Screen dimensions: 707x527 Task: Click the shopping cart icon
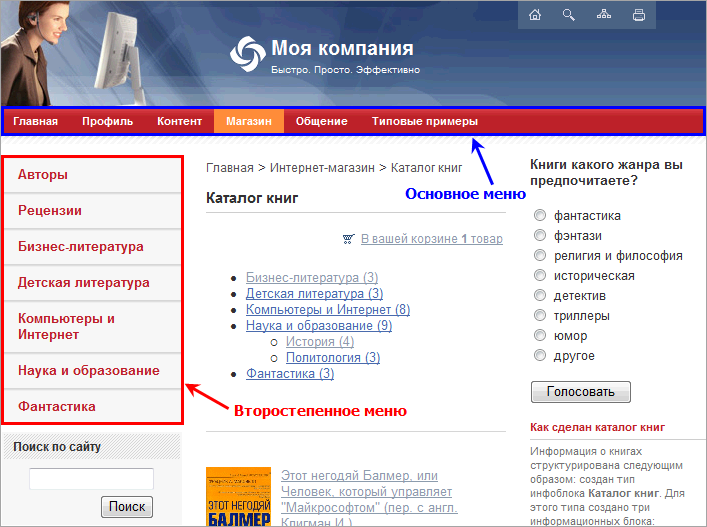pos(348,239)
